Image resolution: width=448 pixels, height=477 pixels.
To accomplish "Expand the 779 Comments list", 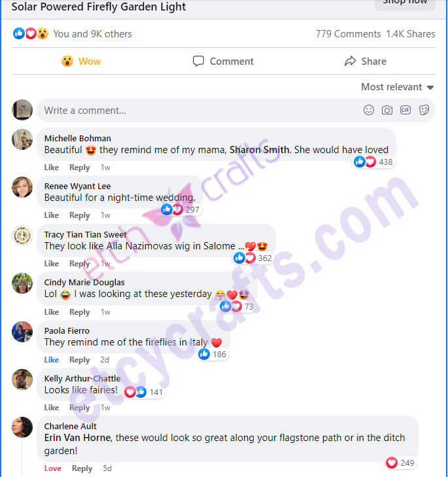I will (x=348, y=34).
